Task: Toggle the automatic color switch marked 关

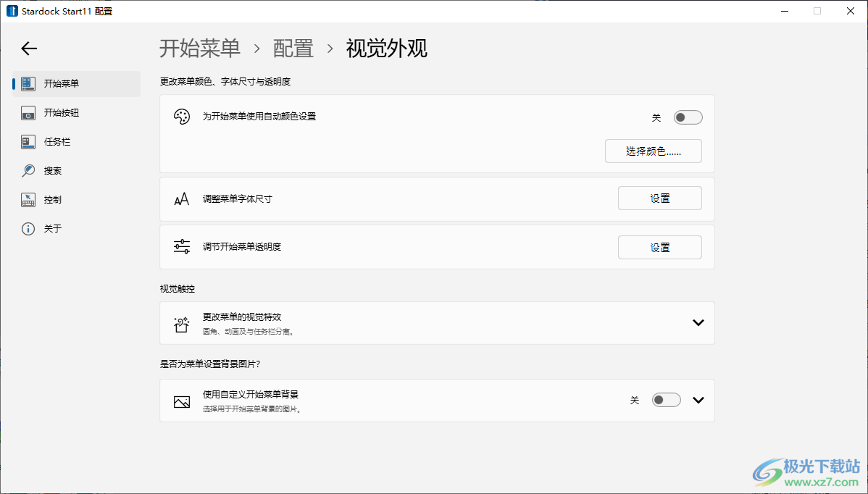Action: coord(687,117)
